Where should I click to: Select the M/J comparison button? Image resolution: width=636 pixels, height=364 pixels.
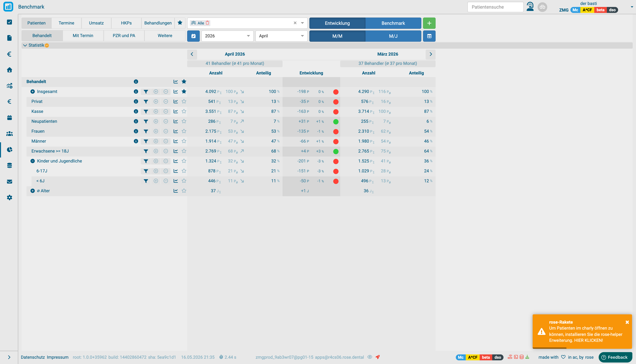coord(393,36)
